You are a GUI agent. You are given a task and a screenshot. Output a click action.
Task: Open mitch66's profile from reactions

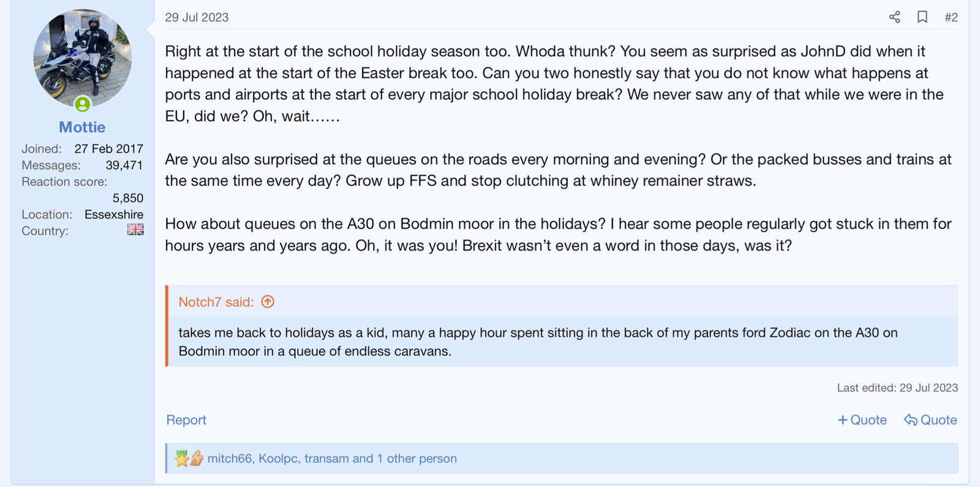point(229,458)
